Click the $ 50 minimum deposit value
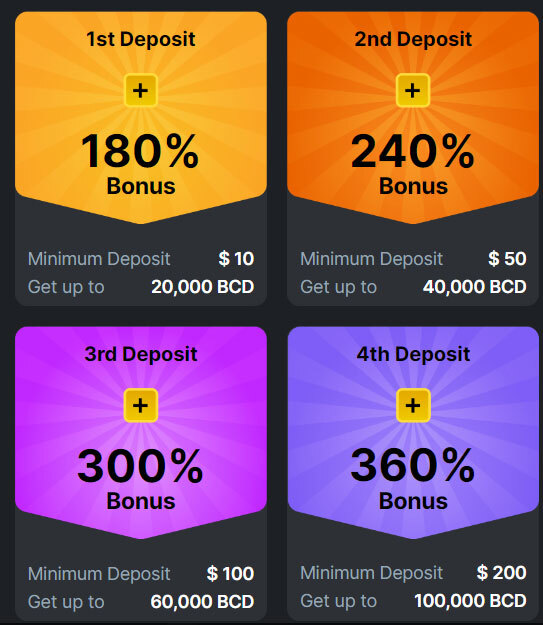Viewport: 543px width, 625px height. [x=507, y=259]
